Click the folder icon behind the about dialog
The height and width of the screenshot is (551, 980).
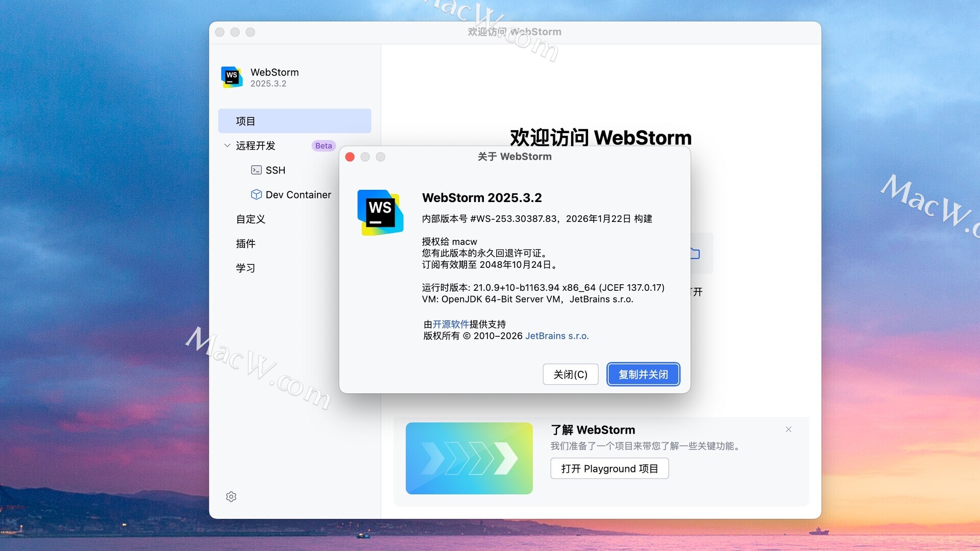695,254
